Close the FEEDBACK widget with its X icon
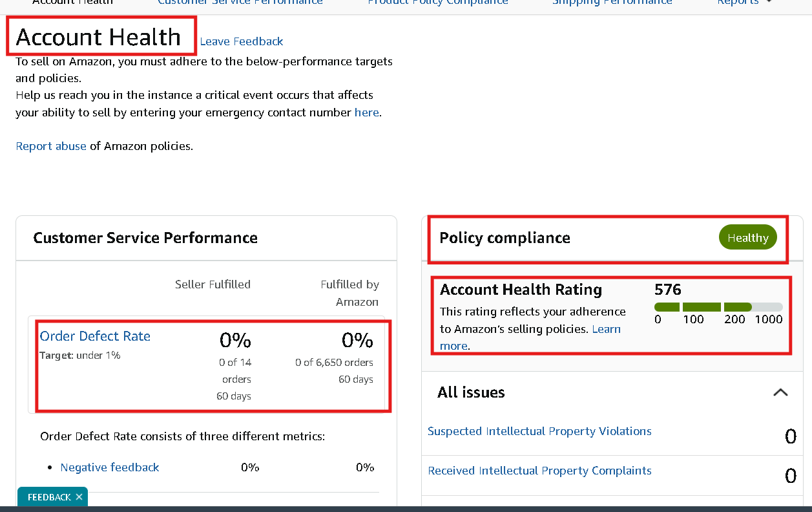This screenshot has height=512, width=812. tap(79, 497)
